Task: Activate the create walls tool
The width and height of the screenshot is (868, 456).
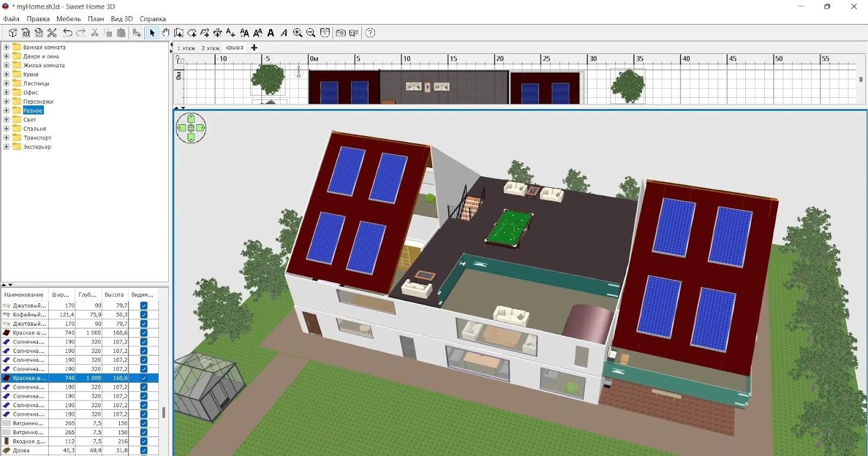Action: tap(178, 33)
